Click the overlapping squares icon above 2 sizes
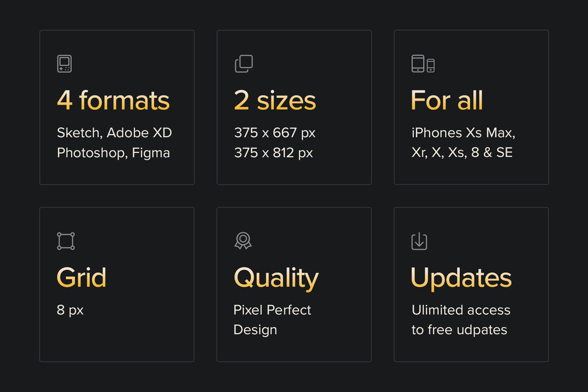Screen dimensions: 588x392 tap(243, 64)
